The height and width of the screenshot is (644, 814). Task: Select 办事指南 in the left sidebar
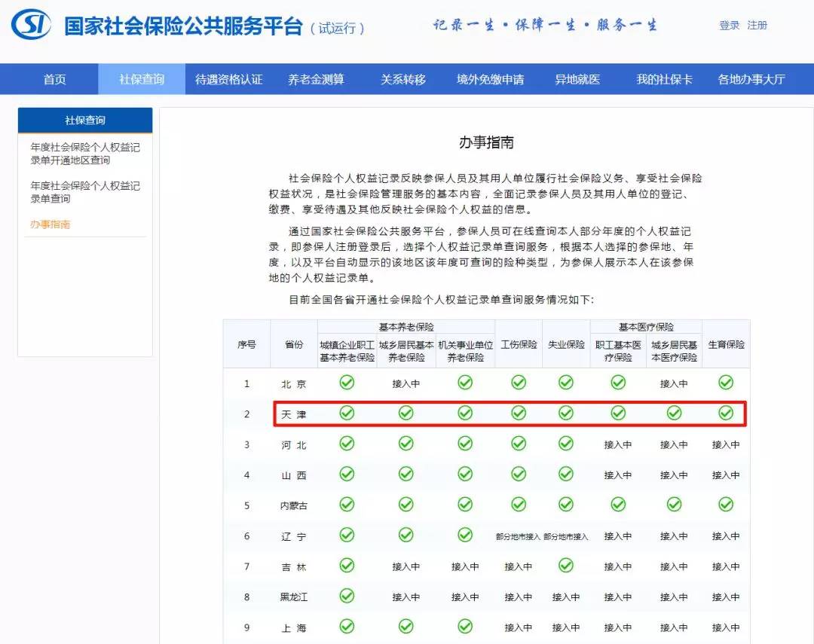click(50, 224)
